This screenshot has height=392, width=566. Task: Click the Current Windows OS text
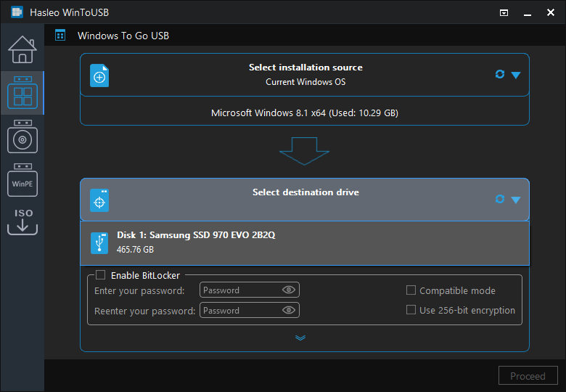305,82
